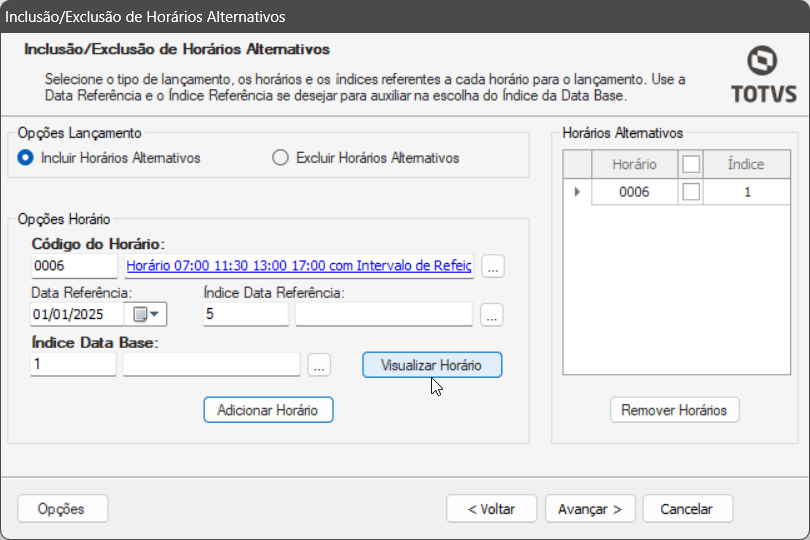Check the checkbox in row 0006

coord(691,192)
